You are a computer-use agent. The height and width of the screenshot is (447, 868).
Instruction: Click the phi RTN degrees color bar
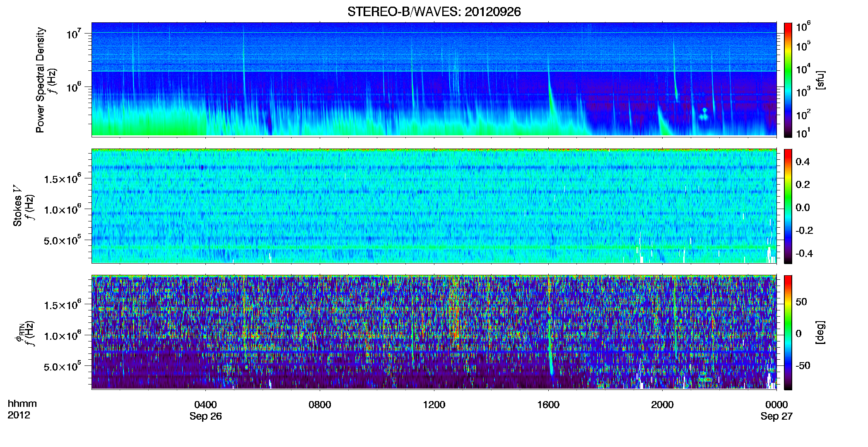788,332
